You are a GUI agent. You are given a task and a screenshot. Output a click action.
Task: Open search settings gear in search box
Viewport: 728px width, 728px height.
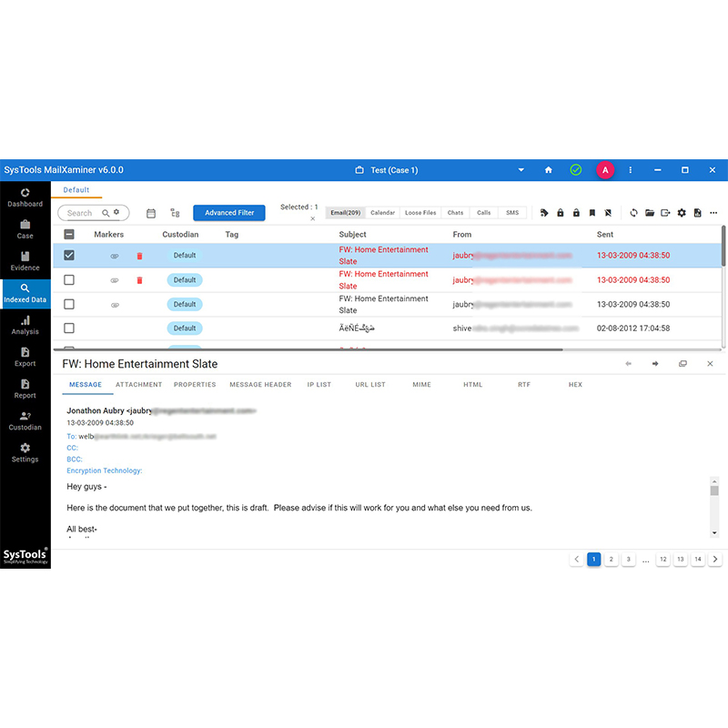[116, 212]
